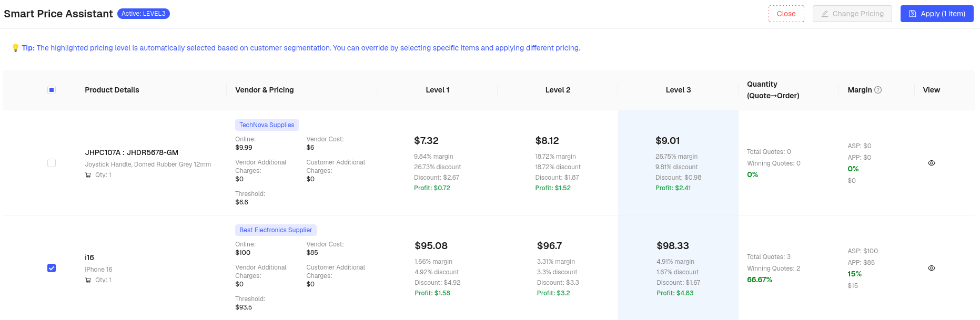The height and width of the screenshot is (320, 980).
Task: Click the Best Electronics Supplier vendor tag
Action: click(x=276, y=230)
